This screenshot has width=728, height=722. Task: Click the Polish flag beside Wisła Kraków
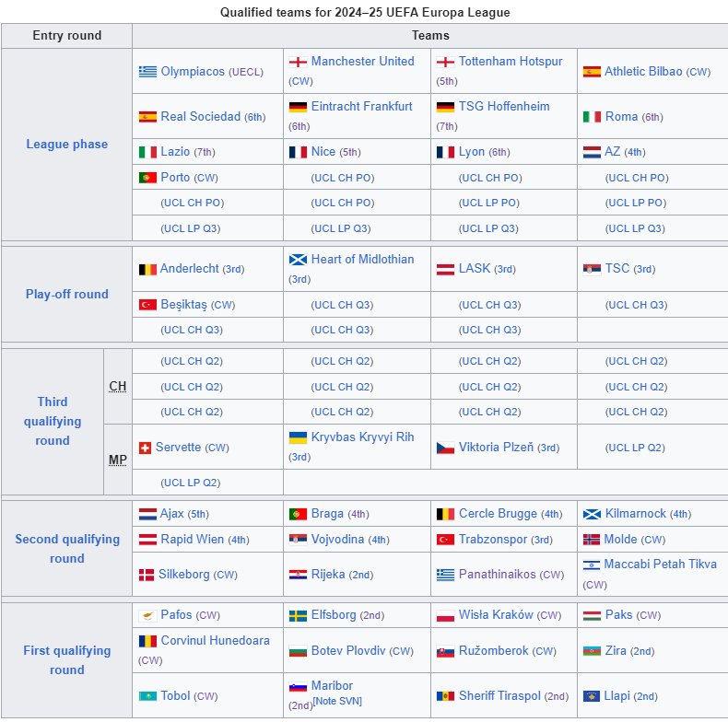pos(445,615)
